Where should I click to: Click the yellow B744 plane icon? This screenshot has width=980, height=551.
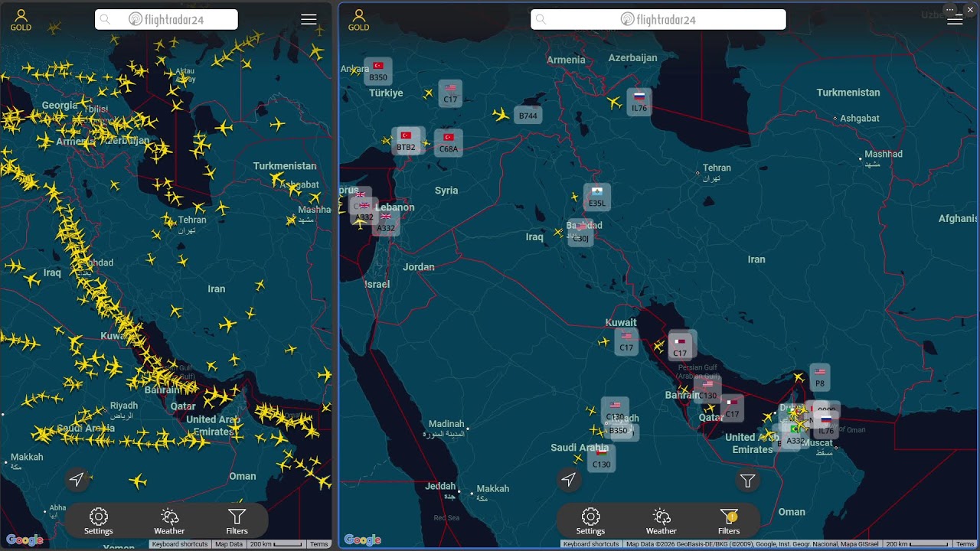501,116
